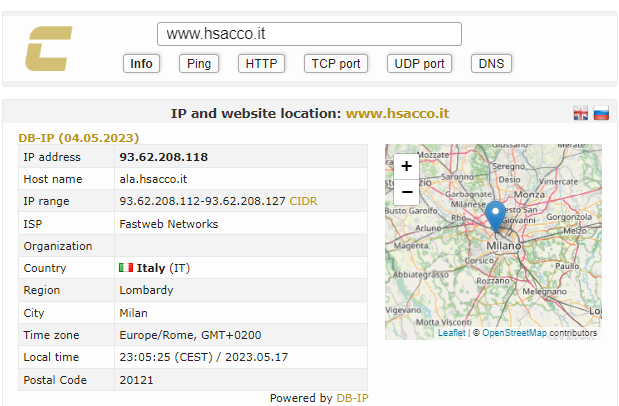
Task: Switch language using the Russian flag
Action: click(x=601, y=113)
